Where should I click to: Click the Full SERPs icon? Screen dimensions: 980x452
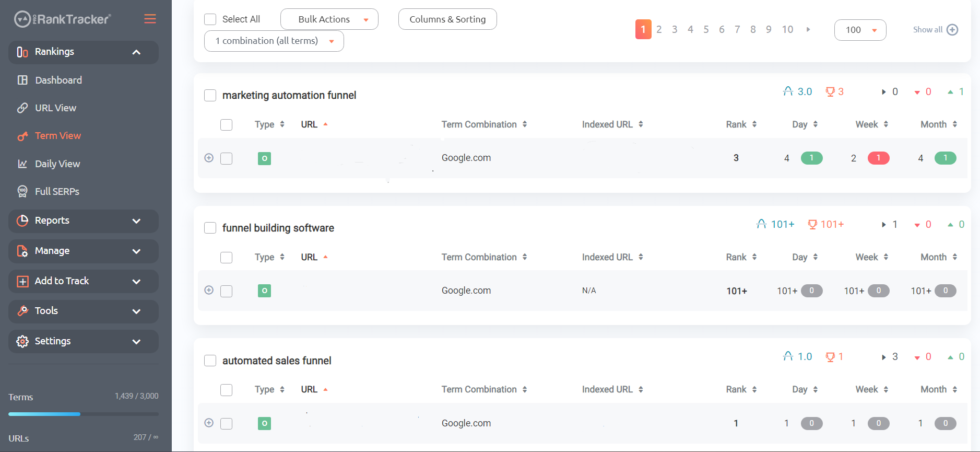coord(22,191)
